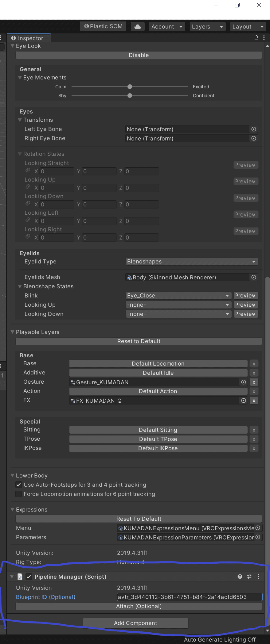Pick object for Left Eye Bone
The image size is (270, 644).
point(254,129)
